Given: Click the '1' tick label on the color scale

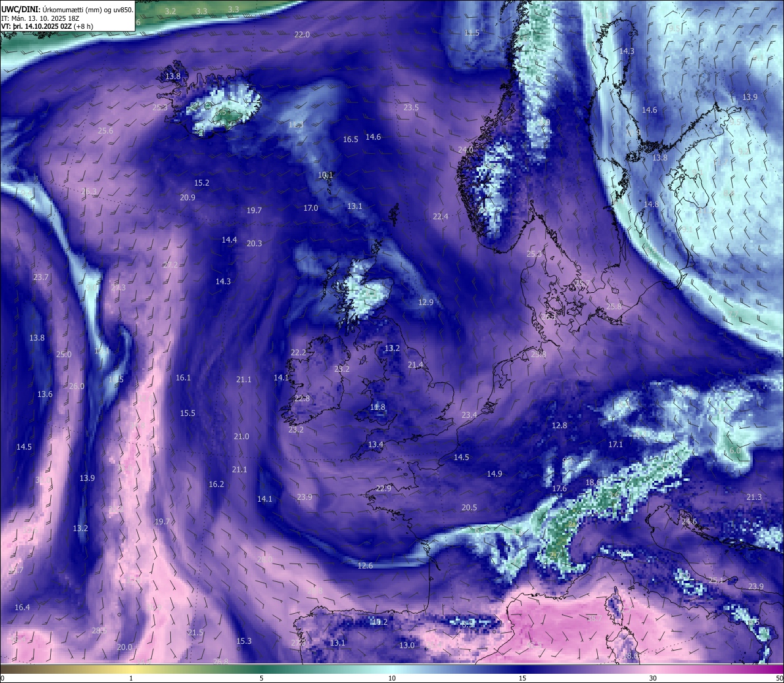Looking at the screenshot, I should tap(131, 678).
